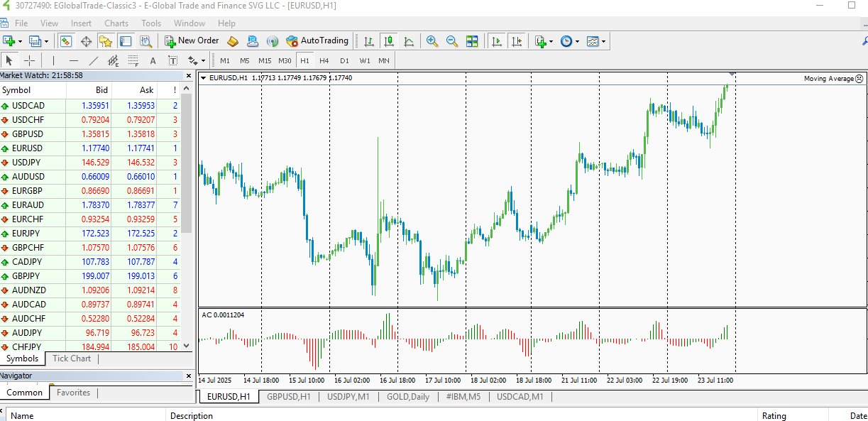Image resolution: width=868 pixels, height=421 pixels.
Task: Click the New Order button
Action: pos(192,41)
